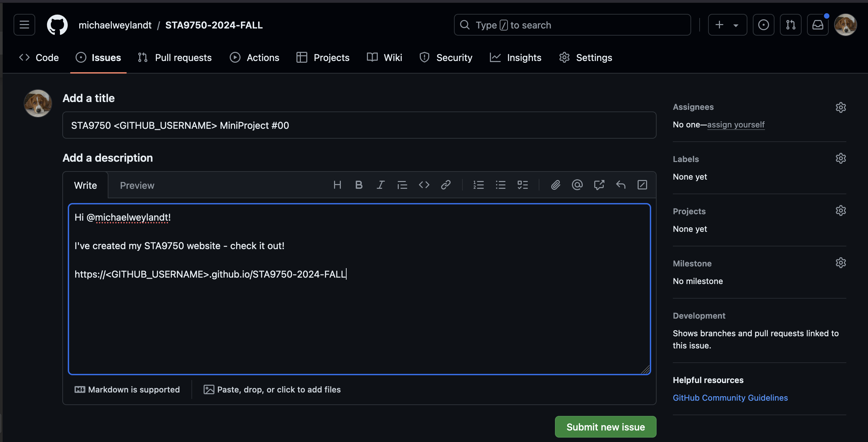Mention a user with @ icon
The width and height of the screenshot is (868, 442).
coord(577,185)
